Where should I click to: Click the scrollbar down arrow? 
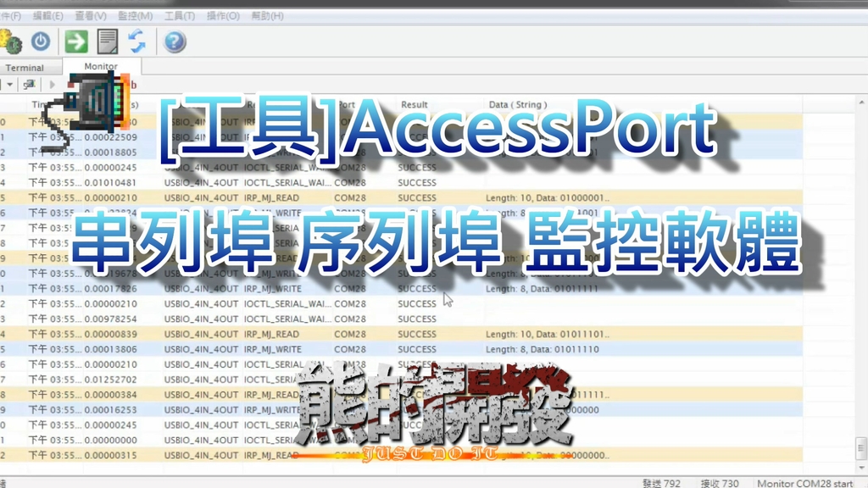[x=861, y=468]
